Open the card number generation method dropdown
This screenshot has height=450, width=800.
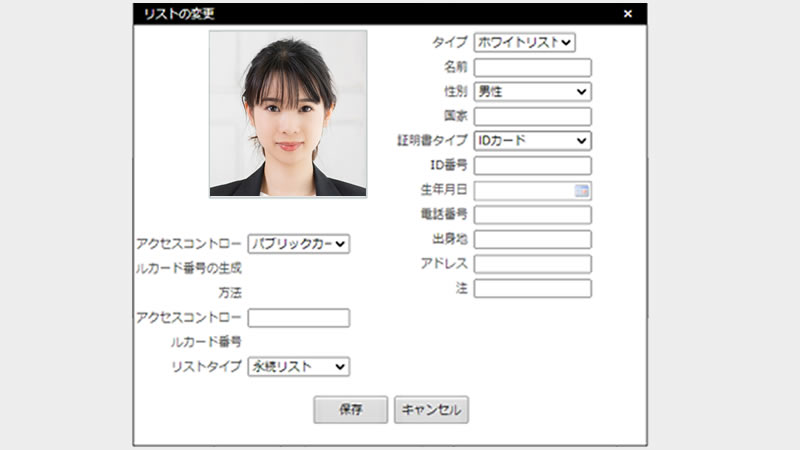pyautogui.click(x=299, y=244)
